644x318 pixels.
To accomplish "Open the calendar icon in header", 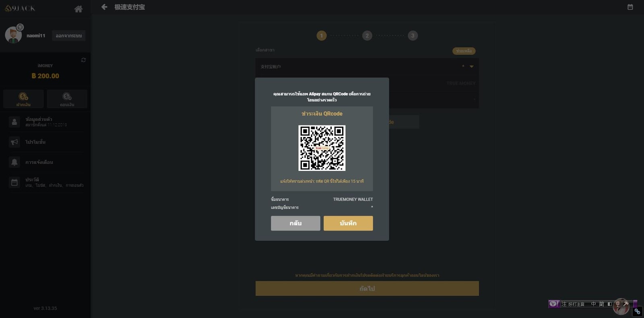I will (x=630, y=7).
